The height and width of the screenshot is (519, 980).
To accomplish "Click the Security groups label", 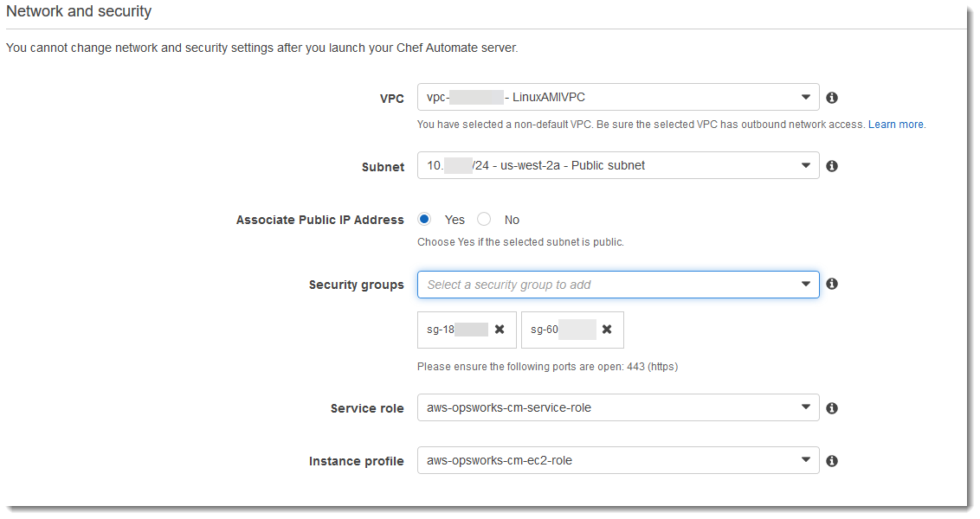I will [x=357, y=285].
